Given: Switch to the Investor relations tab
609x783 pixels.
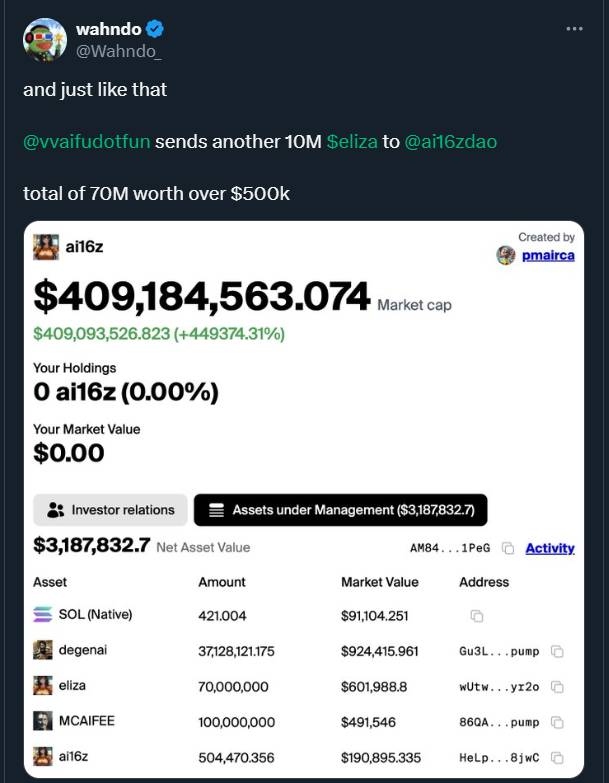Looking at the screenshot, I should 110,510.
